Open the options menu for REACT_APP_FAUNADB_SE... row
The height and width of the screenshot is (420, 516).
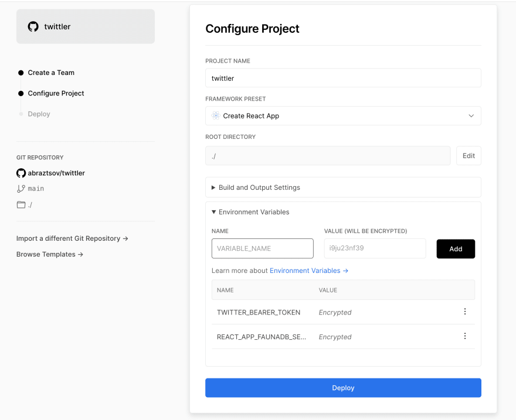pos(464,336)
